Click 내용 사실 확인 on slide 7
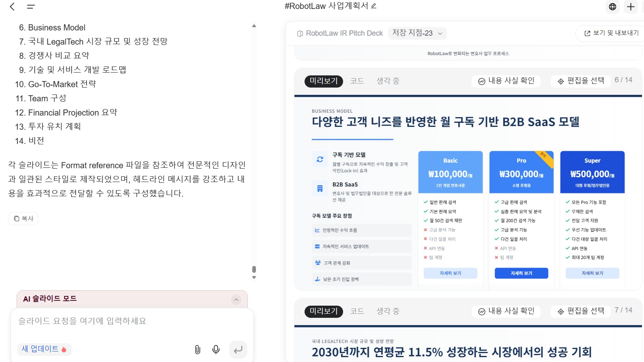644x362 pixels. pos(506,311)
